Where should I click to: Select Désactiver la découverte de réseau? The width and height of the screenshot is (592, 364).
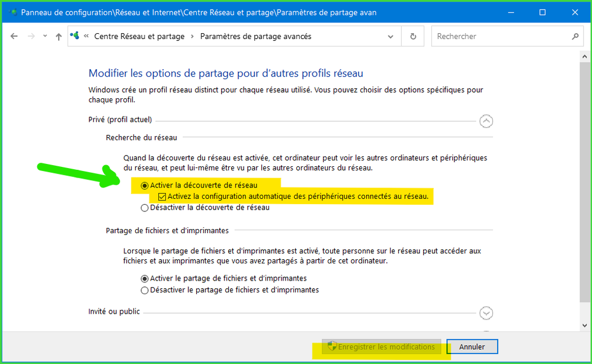click(x=145, y=208)
